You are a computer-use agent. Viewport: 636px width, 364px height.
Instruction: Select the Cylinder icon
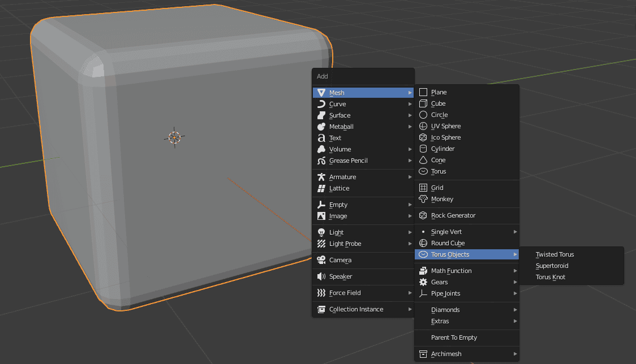[x=424, y=149]
